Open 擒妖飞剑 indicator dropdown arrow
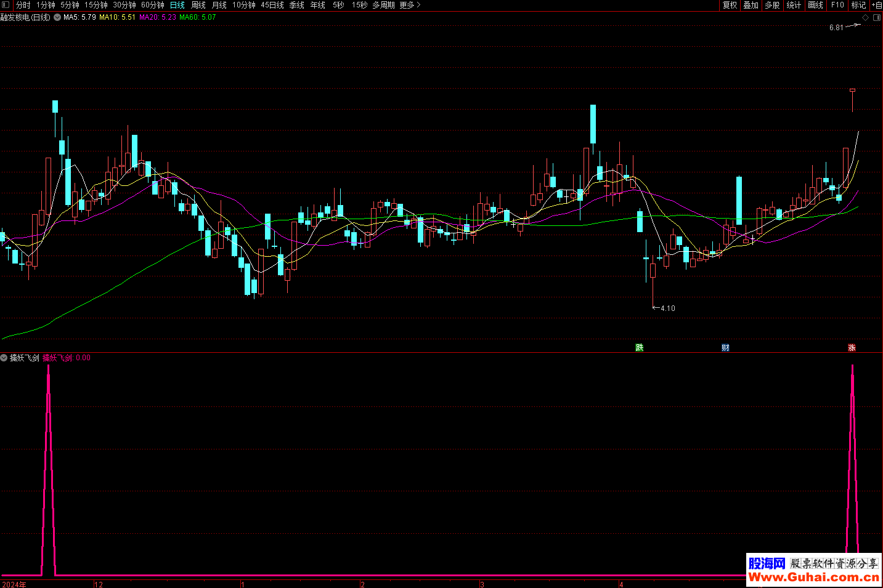This screenshot has height=588, width=883. [x=4, y=358]
